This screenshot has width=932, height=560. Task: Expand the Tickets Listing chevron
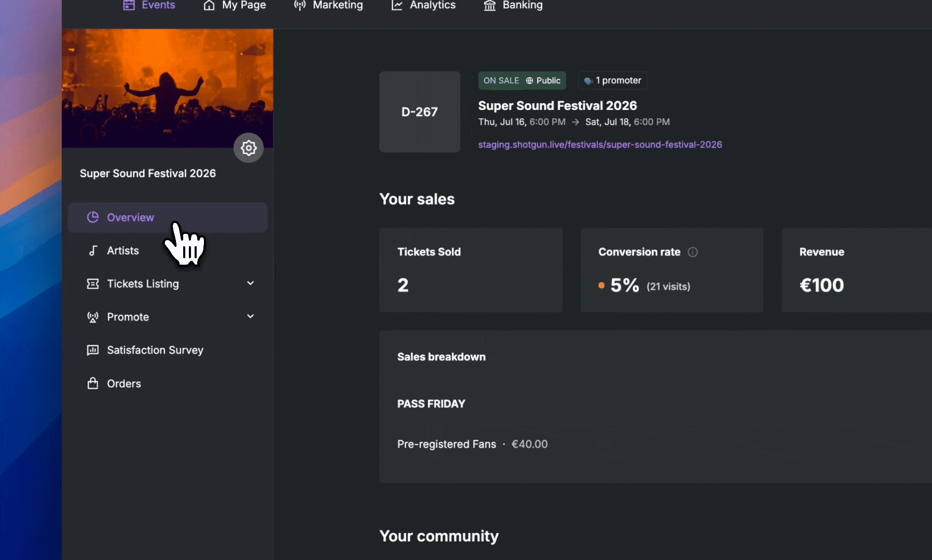click(251, 283)
